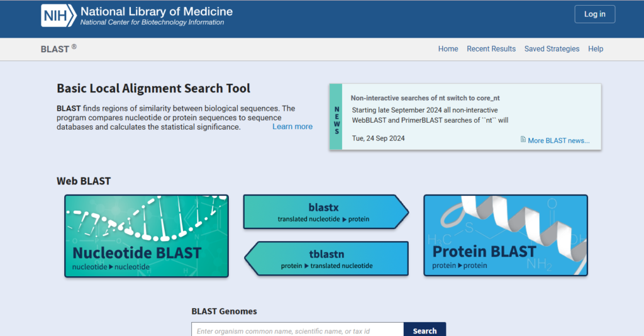Select the tblastn arrow button
Image resolution: width=644 pixels, height=336 pixels.
click(x=328, y=257)
